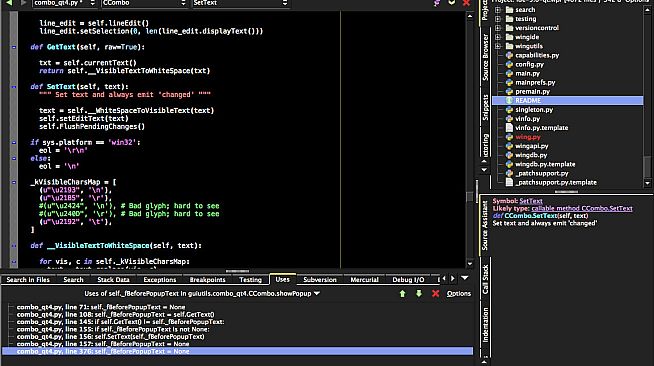Click Python icon of capabilities.py
The height and width of the screenshot is (366, 654).
point(509,55)
